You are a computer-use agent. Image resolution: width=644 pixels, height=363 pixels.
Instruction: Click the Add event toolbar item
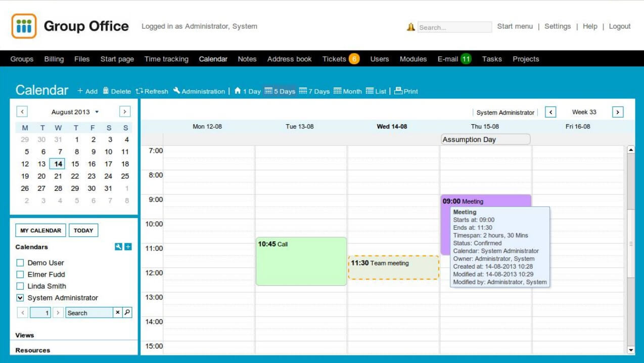87,91
